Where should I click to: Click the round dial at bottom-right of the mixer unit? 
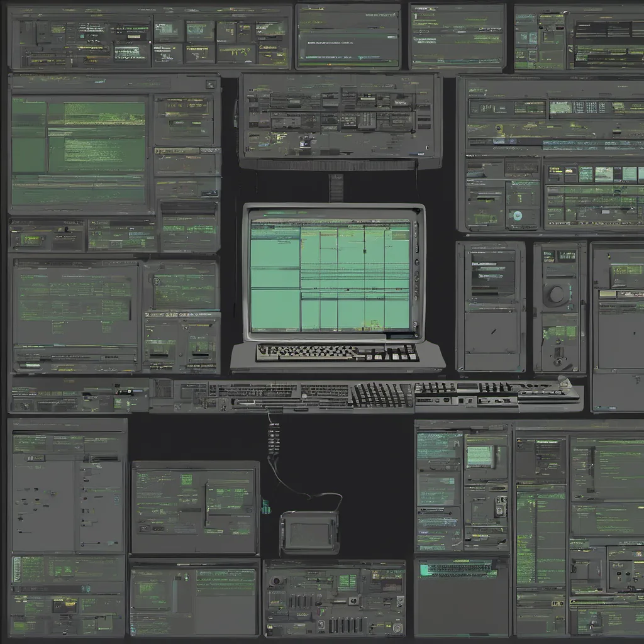396,628
